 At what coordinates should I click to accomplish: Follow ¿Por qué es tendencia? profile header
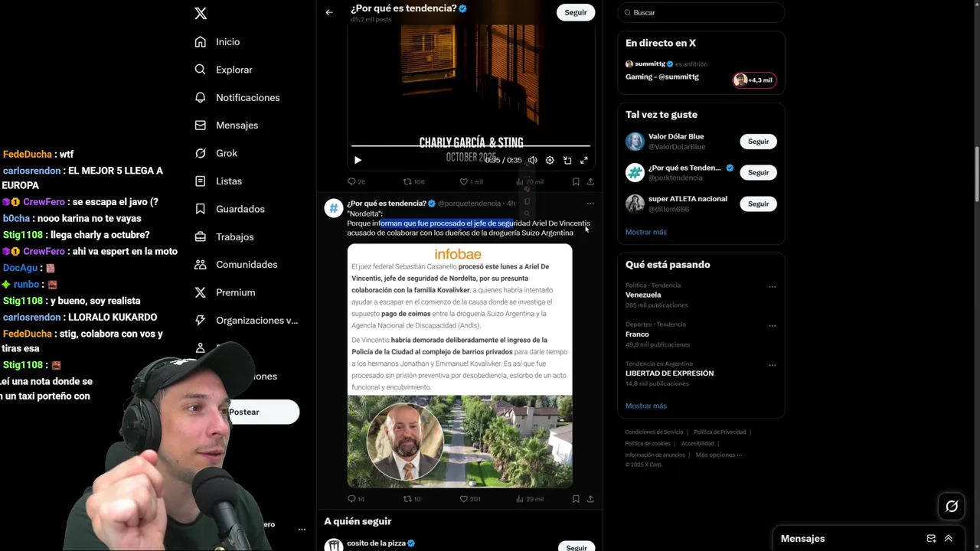tap(576, 12)
